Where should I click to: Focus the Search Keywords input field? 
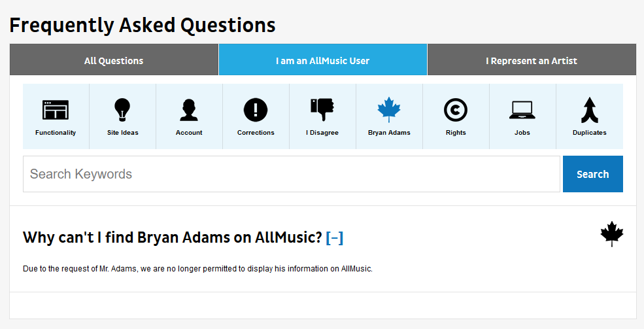pyautogui.click(x=291, y=174)
